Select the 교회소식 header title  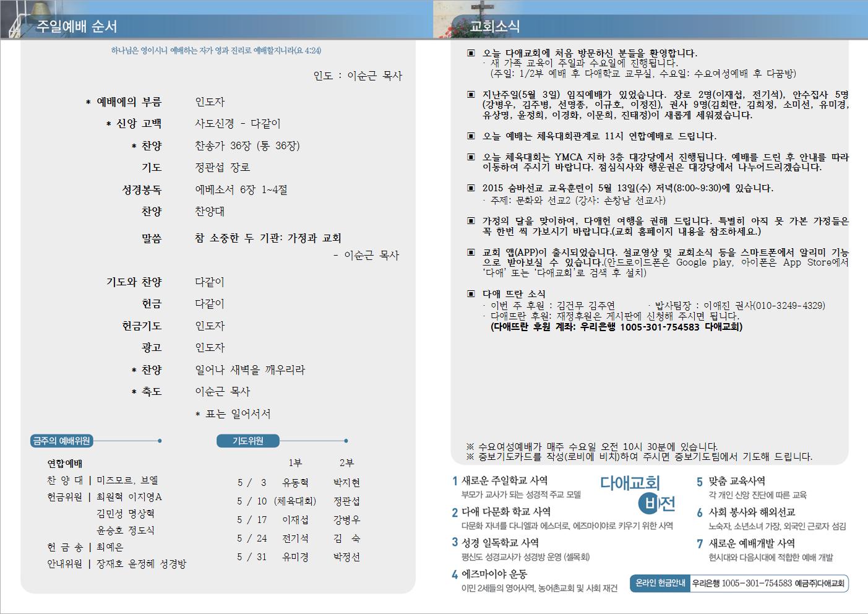point(495,27)
